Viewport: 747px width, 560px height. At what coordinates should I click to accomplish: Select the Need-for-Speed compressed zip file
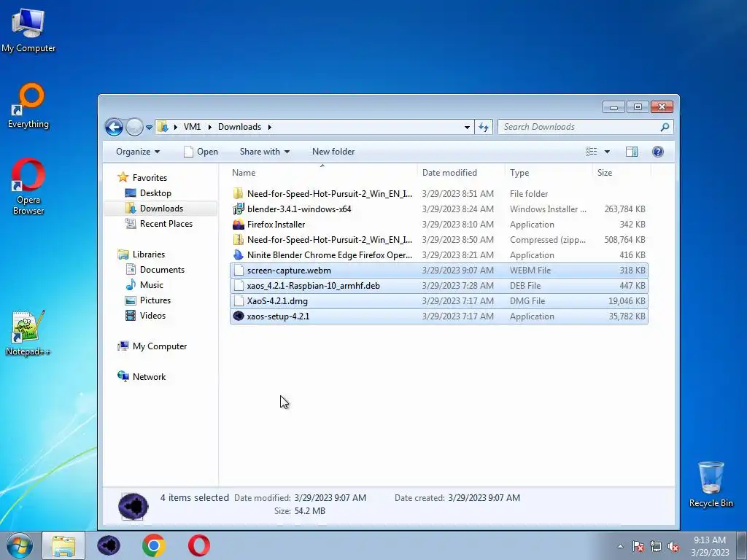click(438, 239)
